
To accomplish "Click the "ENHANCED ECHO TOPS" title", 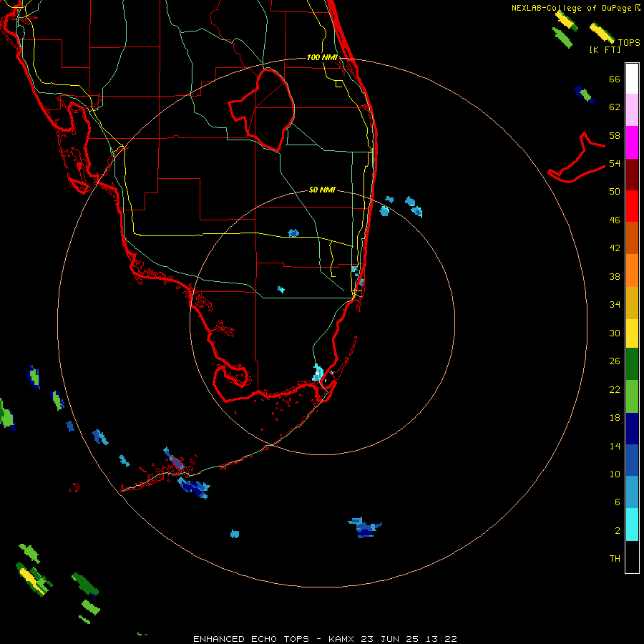I will (x=251, y=639).
